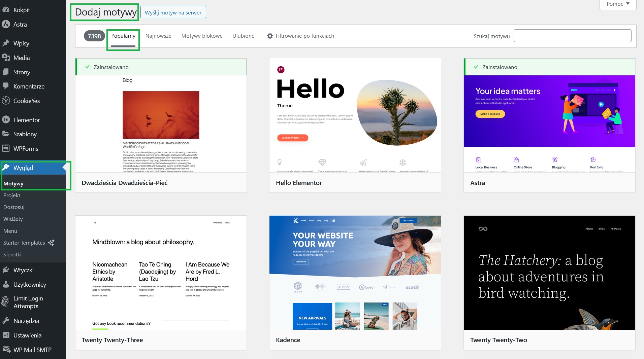Open the Sierotki submenu item
This screenshot has width=644, height=359.
[12, 255]
